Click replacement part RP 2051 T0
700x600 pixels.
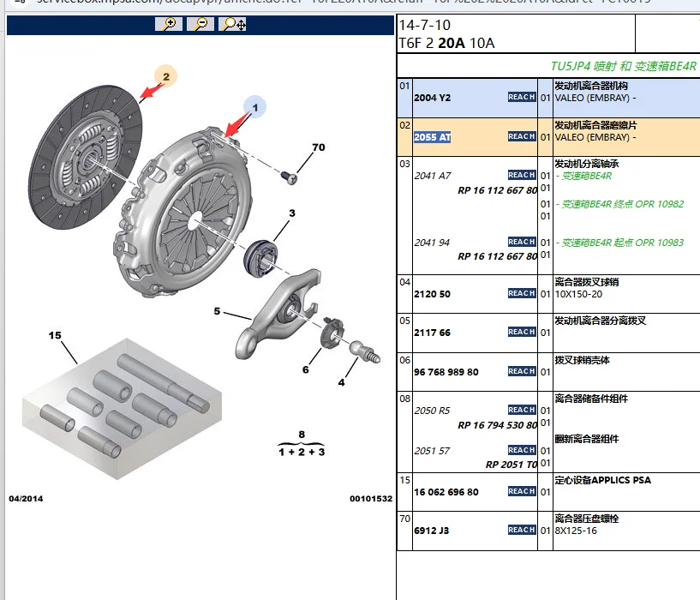(x=512, y=465)
